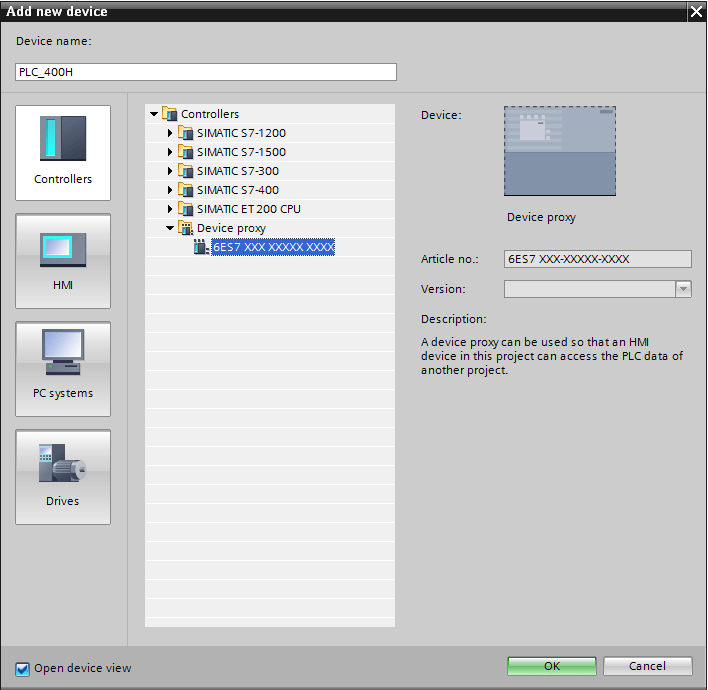The height and width of the screenshot is (690, 708).
Task: Expand the SIMATIC S7-400 node
Action: (x=170, y=190)
